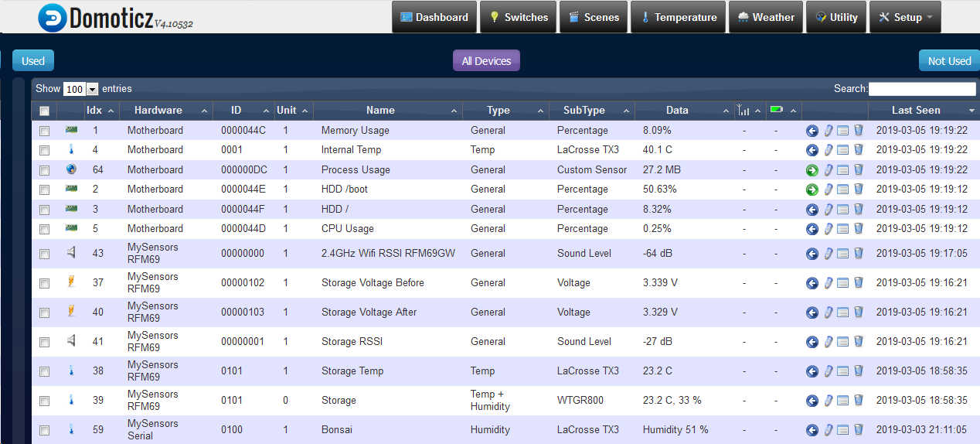The width and height of the screenshot is (980, 444).
Task: Show devices with the Not Used button
Action: coord(948,61)
